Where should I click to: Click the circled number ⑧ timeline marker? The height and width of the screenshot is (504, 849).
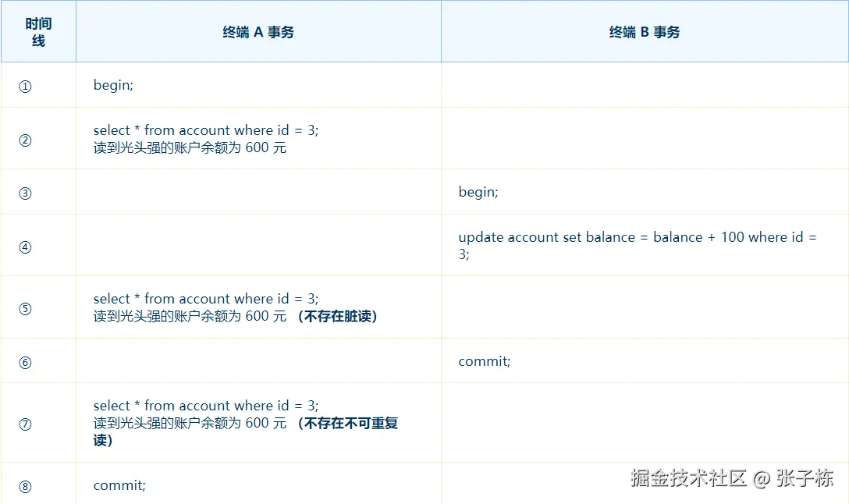(x=26, y=486)
